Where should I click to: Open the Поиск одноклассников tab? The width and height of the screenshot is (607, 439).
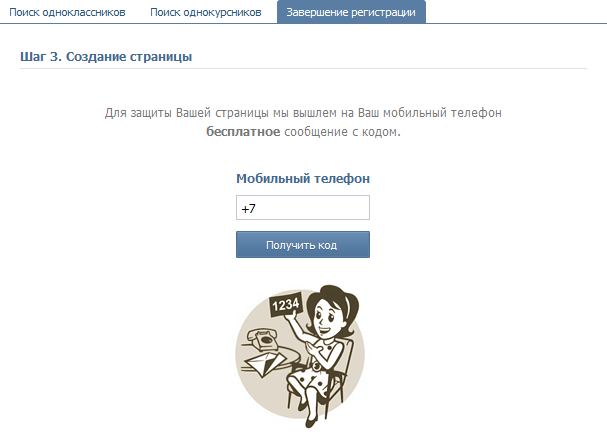click(x=67, y=12)
